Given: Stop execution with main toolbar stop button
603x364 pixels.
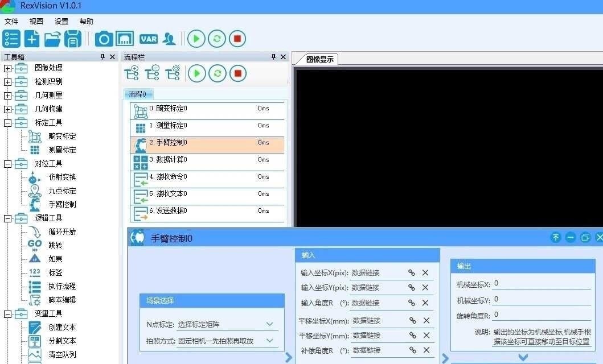Looking at the screenshot, I should pos(237,39).
